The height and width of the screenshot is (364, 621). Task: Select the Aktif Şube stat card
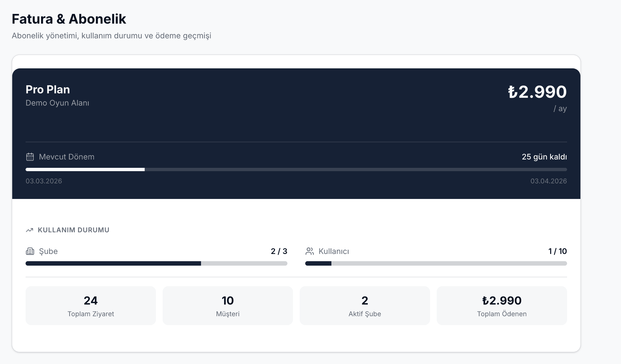(x=365, y=305)
